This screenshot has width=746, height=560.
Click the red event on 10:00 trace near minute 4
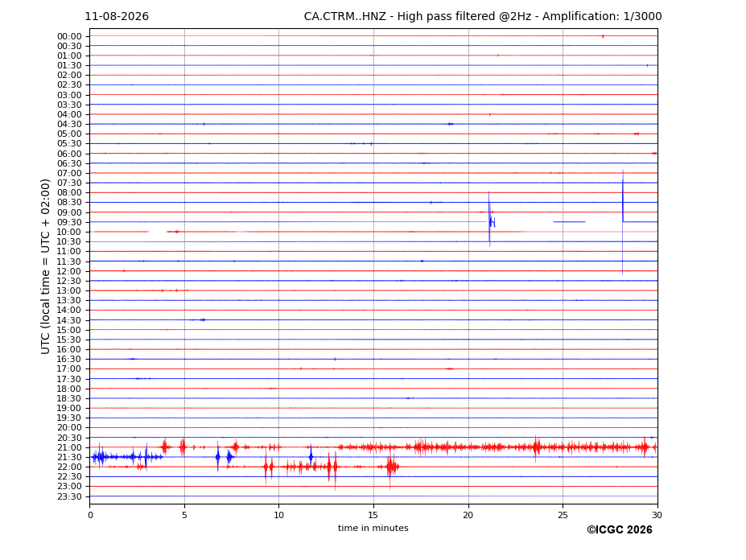pyautogui.click(x=173, y=232)
